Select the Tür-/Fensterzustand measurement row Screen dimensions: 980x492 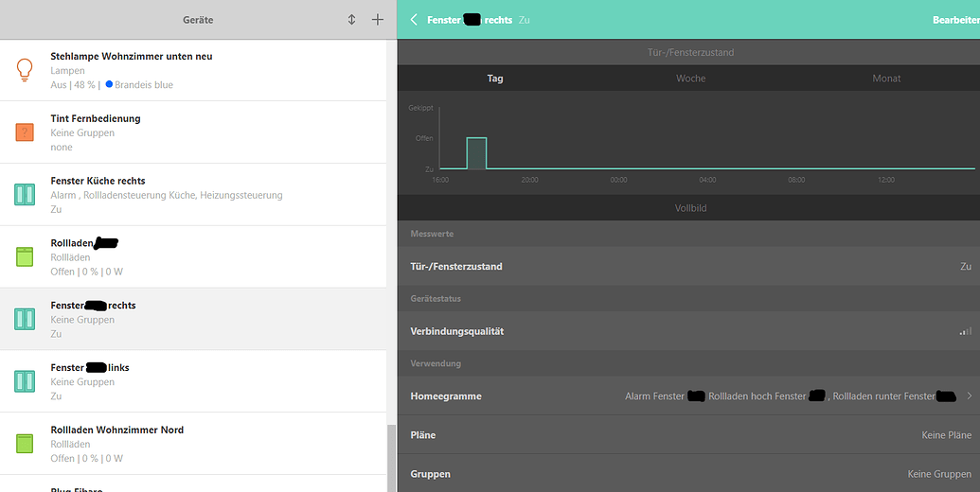[x=688, y=267]
